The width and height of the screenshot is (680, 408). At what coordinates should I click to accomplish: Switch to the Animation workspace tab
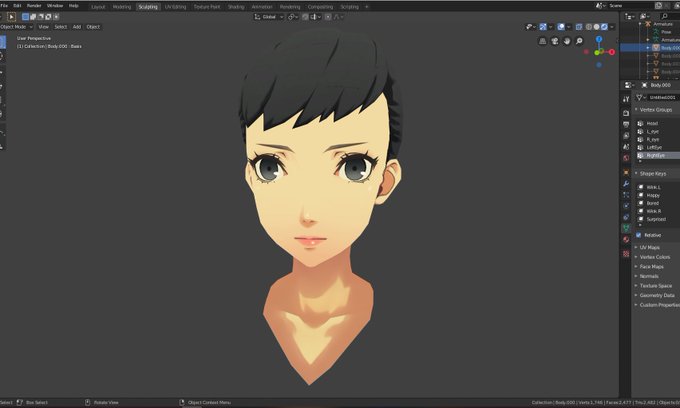coord(262,7)
